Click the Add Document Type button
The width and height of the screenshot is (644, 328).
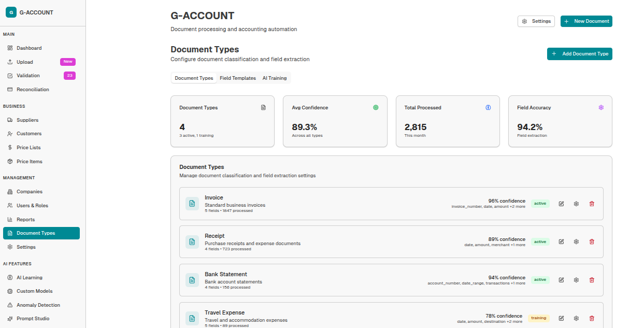coord(579,54)
